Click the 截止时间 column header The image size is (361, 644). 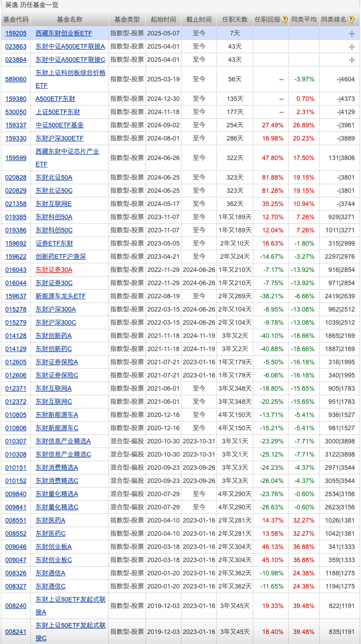[199, 20]
